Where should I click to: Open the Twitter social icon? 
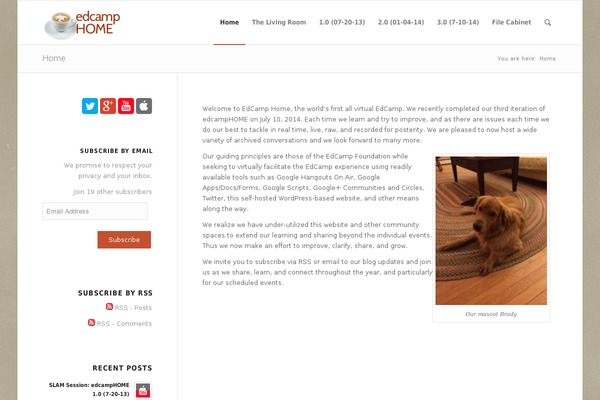click(x=90, y=106)
